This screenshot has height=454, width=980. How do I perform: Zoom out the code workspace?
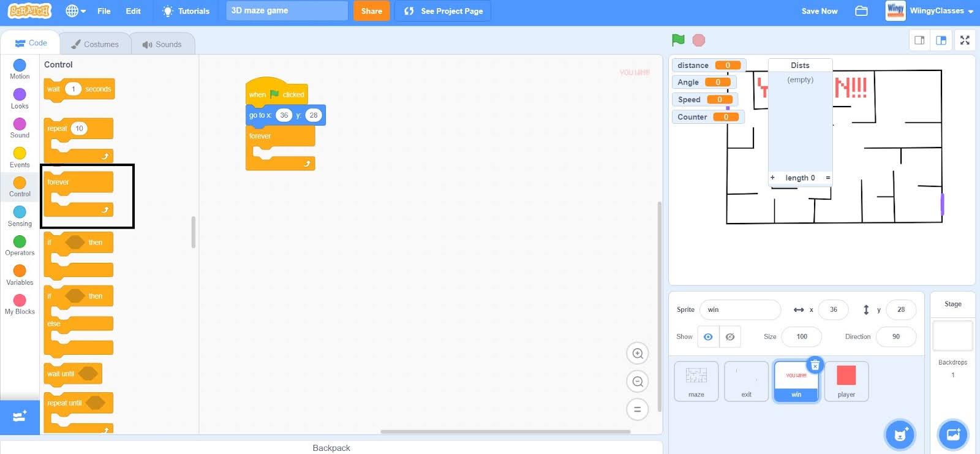638,381
